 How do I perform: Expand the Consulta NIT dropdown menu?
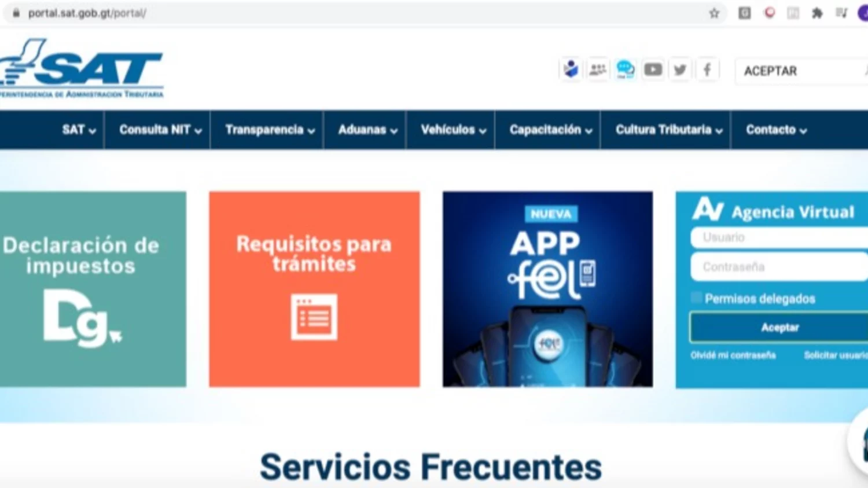pyautogui.click(x=160, y=130)
